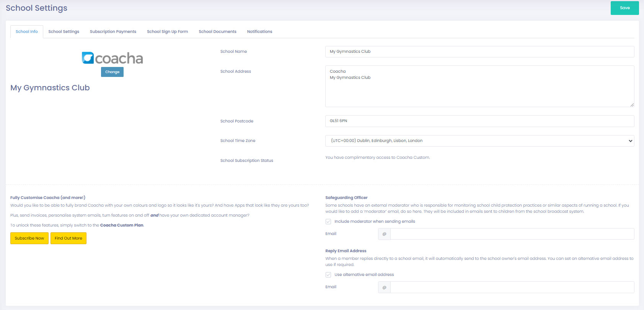Open the Notifications tab
Screen dimensions: 644x310
tap(259, 32)
